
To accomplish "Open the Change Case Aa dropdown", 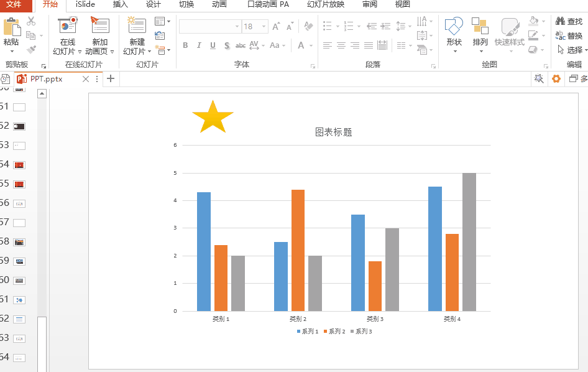I will click(x=277, y=45).
